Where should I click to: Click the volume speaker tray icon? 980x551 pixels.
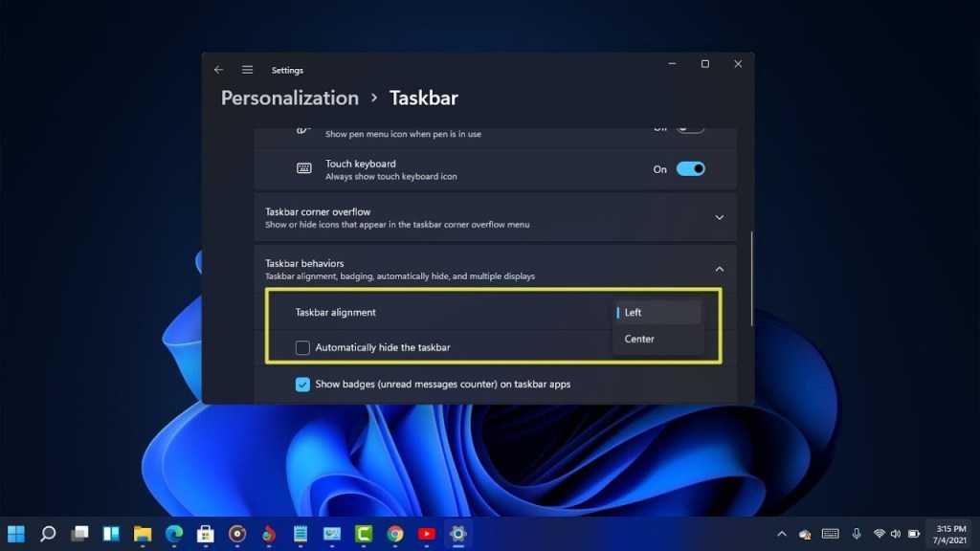point(896,534)
